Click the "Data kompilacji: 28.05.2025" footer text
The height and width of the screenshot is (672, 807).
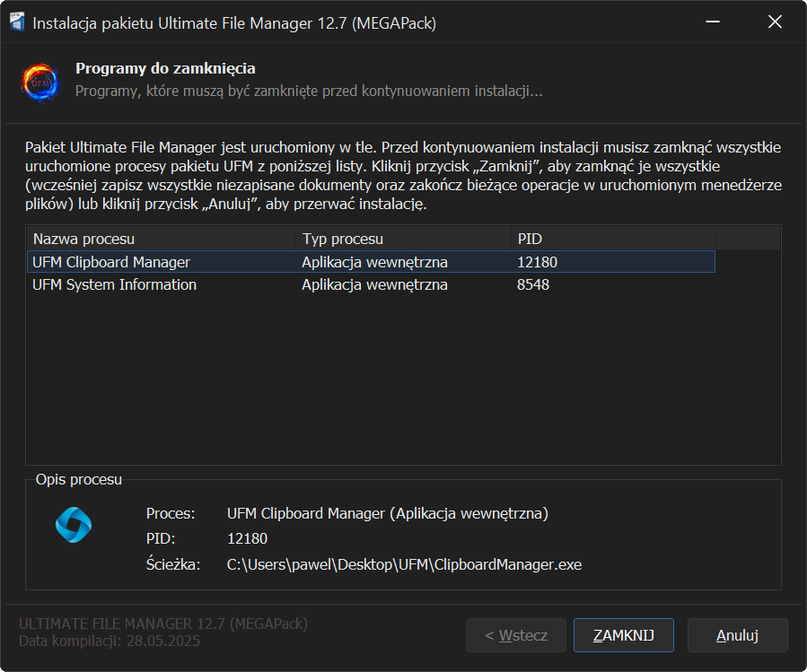tap(110, 641)
